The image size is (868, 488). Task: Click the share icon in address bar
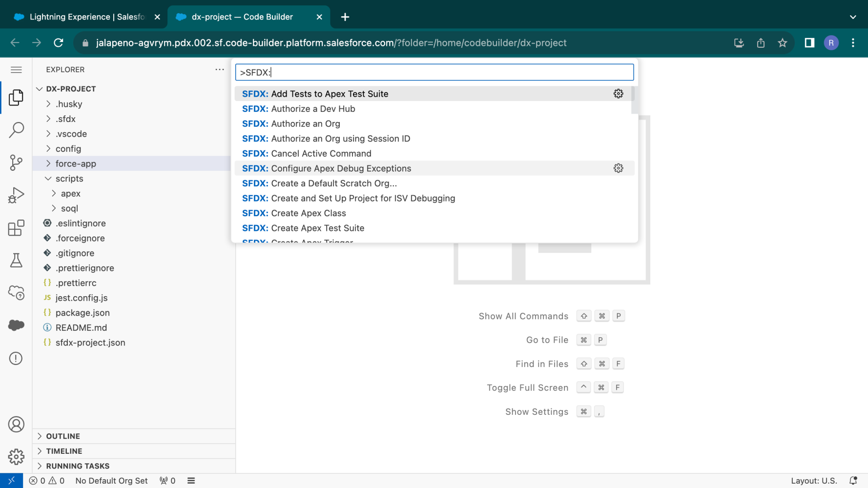[x=761, y=43]
